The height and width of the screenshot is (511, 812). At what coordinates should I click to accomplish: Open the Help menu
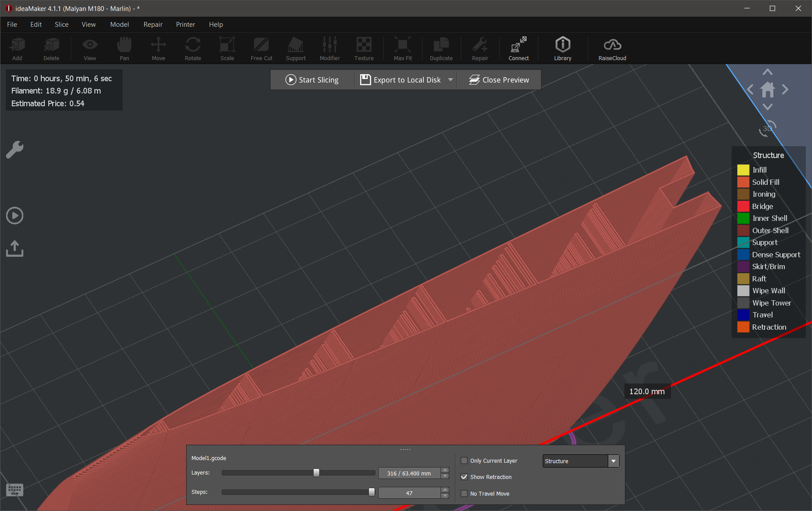(x=216, y=25)
